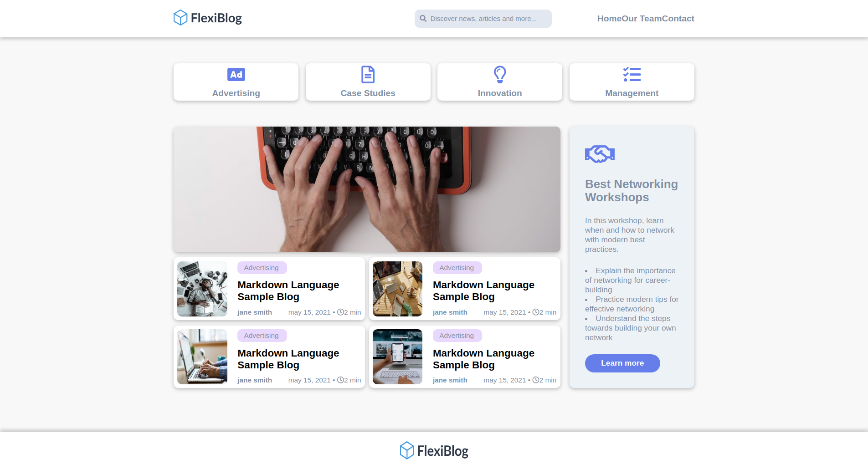Open the Management checklist icon

click(x=632, y=74)
